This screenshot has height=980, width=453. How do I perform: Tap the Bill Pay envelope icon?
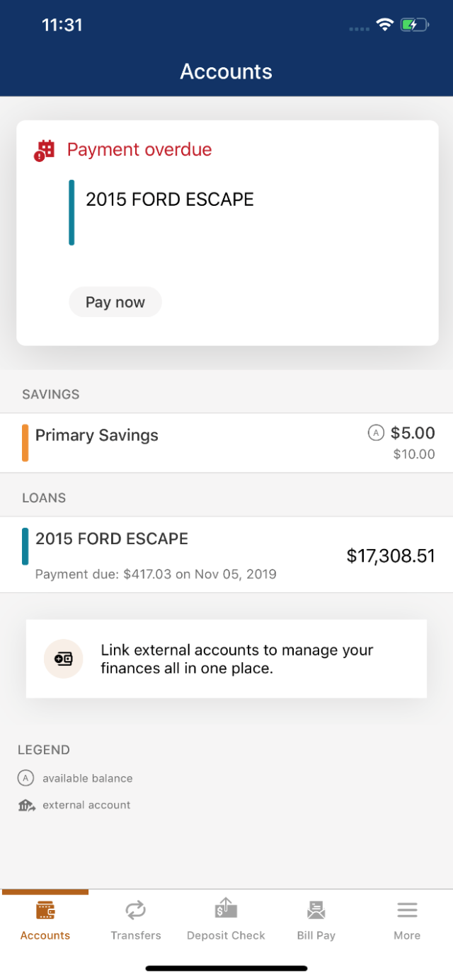point(316,910)
